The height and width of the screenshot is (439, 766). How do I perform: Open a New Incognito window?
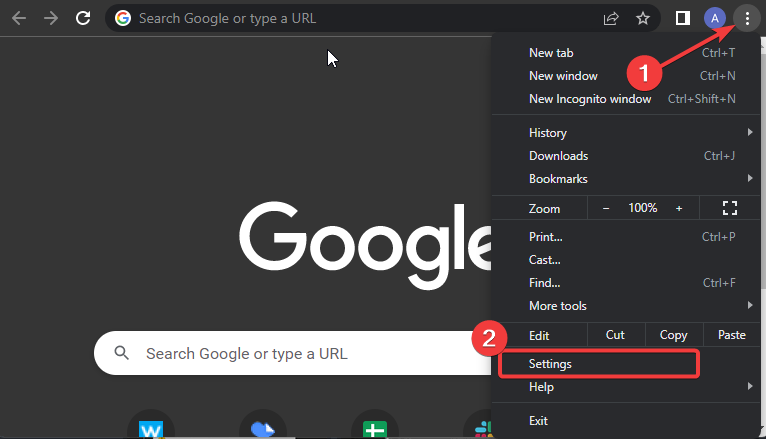point(628,99)
